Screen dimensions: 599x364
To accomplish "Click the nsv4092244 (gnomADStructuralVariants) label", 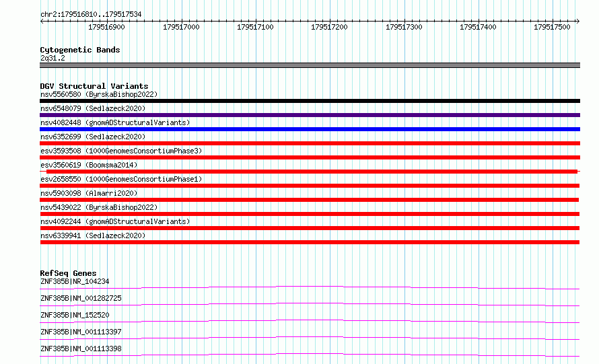I will 115,221.
